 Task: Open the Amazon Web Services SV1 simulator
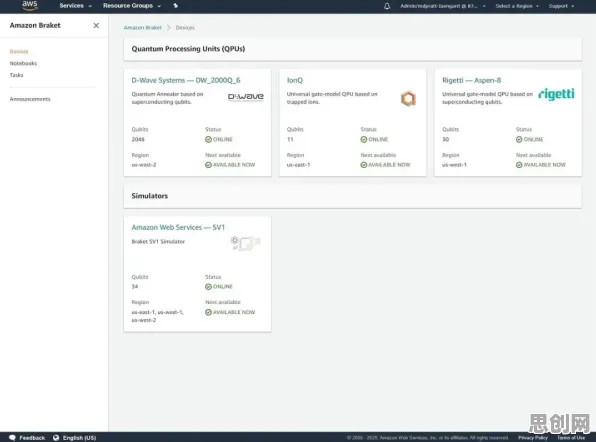point(178,227)
